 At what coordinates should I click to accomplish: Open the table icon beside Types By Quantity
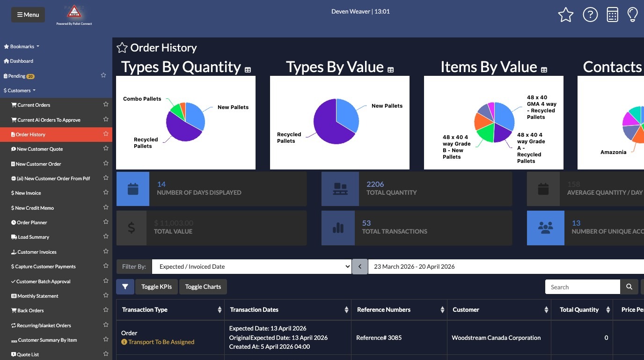[x=248, y=70]
